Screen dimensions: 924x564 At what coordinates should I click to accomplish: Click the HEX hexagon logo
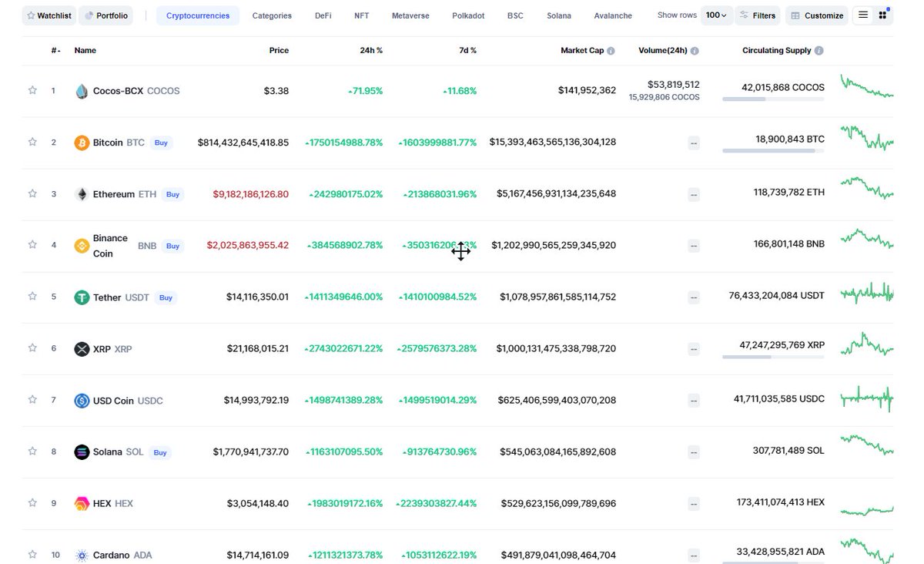(82, 504)
